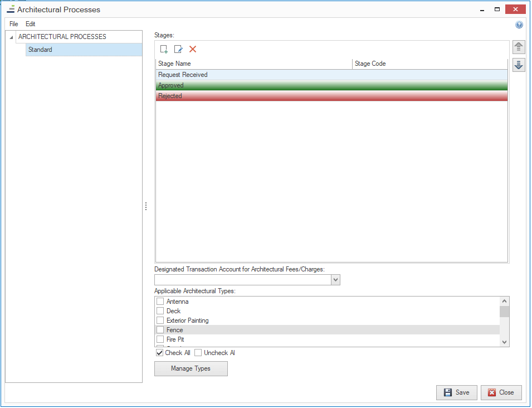Toggle the Check All checkbox
The width and height of the screenshot is (532, 408).
pos(159,353)
